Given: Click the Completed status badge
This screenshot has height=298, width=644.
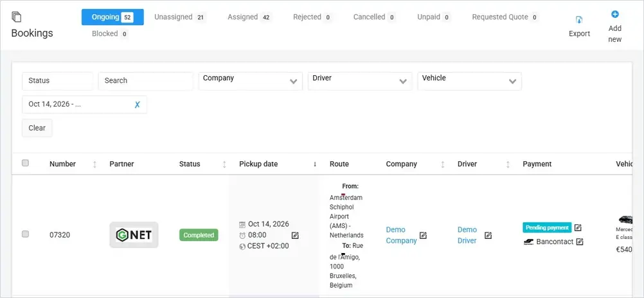Looking at the screenshot, I should coord(199,235).
